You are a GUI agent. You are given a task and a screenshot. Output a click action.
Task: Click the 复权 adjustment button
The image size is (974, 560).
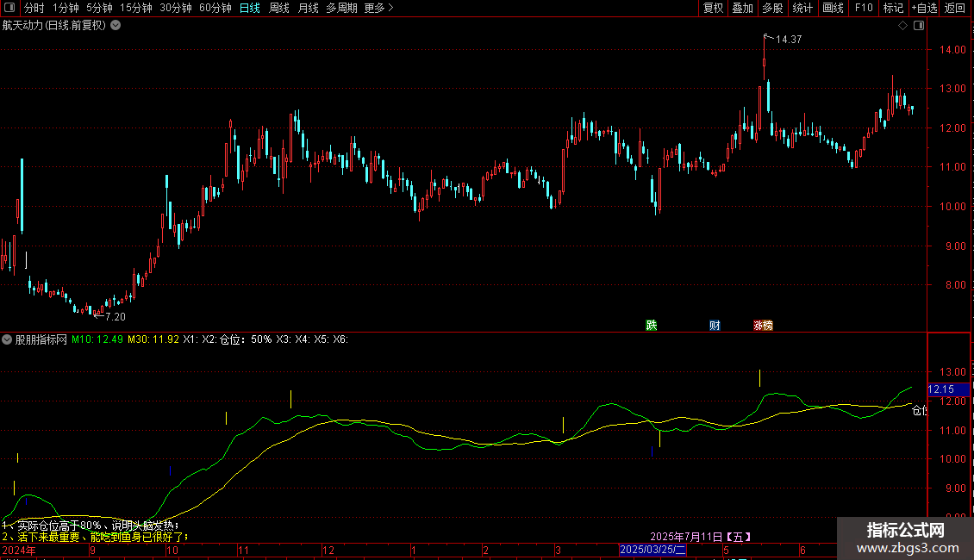[x=713, y=8]
